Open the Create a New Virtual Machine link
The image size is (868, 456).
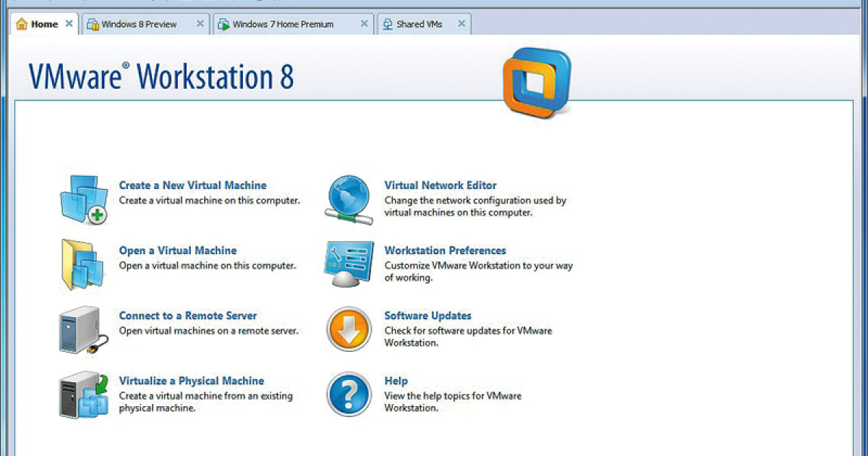[x=192, y=185]
